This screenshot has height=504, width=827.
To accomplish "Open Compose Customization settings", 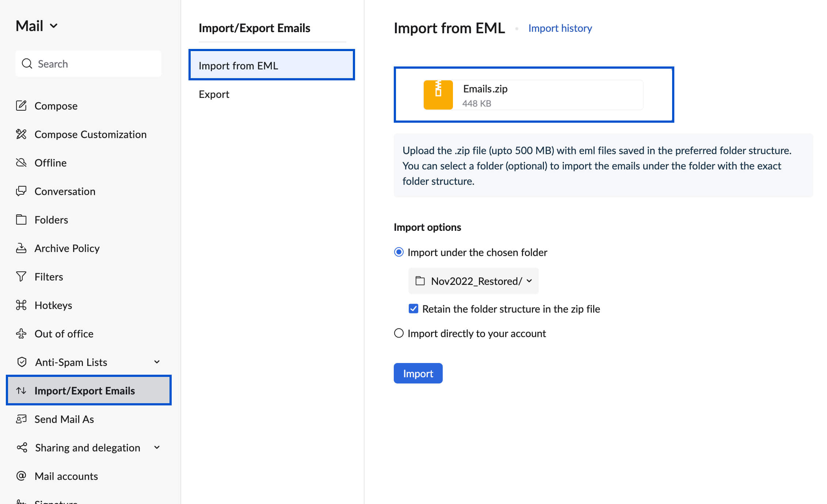I will 90,134.
